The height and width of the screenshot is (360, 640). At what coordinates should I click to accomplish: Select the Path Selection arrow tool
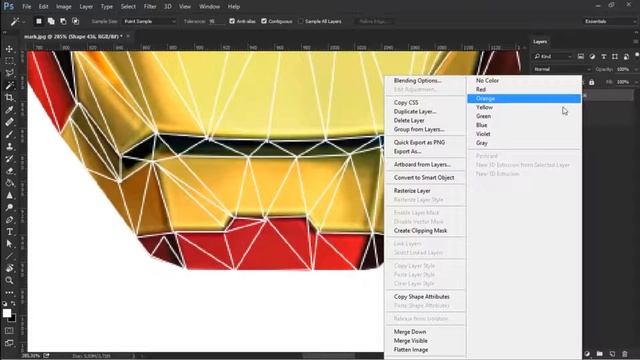coord(9,244)
